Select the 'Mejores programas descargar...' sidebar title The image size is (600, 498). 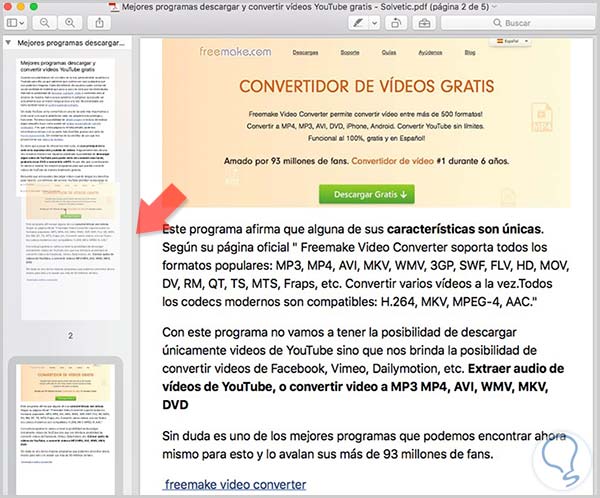pos(71,43)
